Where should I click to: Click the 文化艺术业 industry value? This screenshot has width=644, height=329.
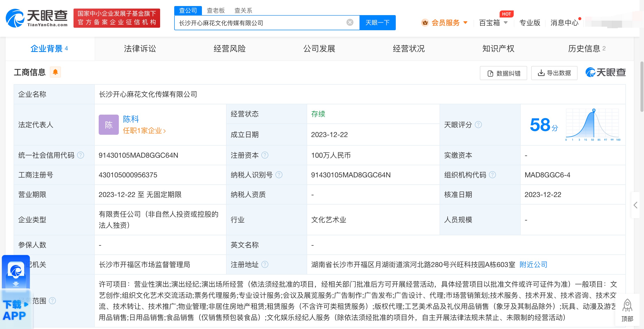click(x=329, y=220)
